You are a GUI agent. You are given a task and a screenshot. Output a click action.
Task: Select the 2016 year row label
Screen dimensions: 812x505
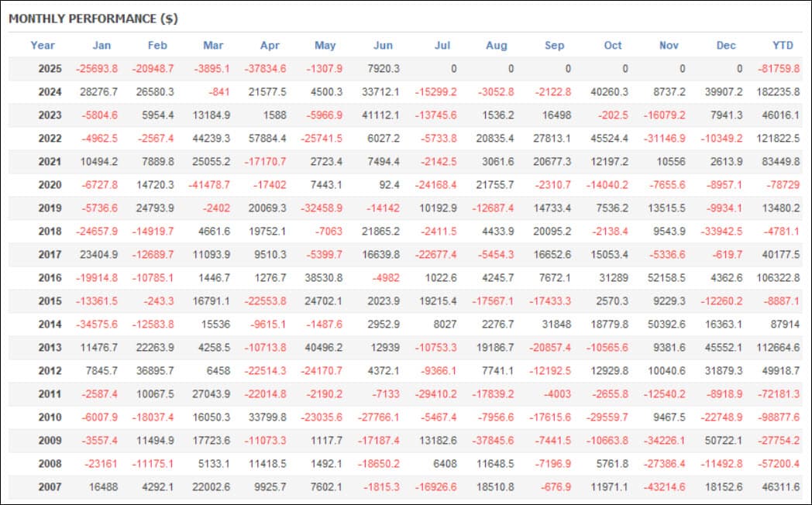coord(50,278)
